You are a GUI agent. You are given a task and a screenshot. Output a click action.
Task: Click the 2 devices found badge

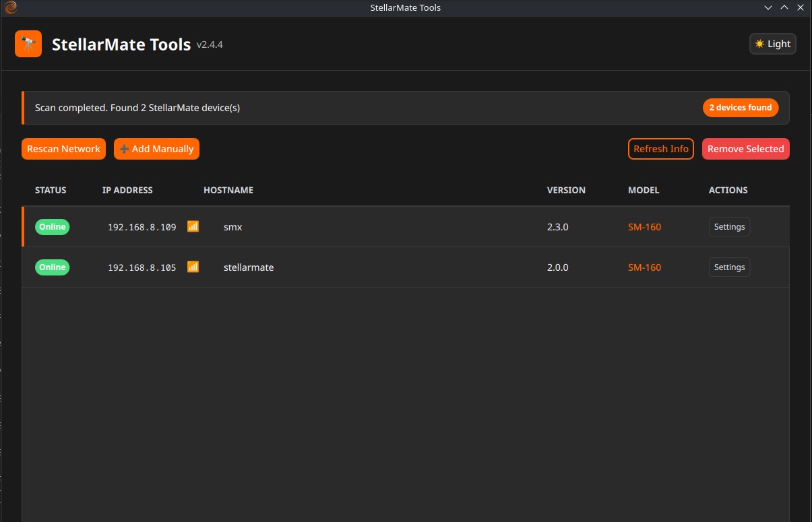point(740,108)
